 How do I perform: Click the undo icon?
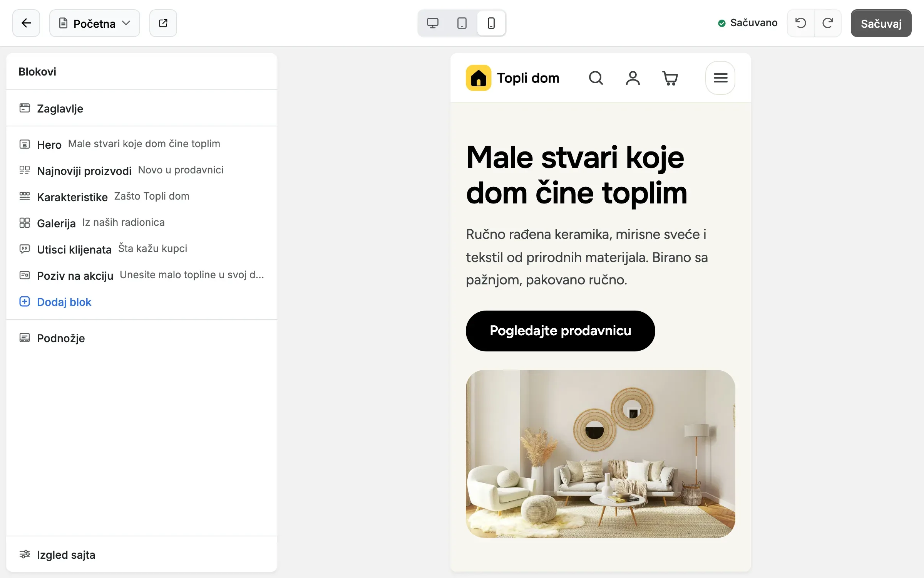click(801, 23)
